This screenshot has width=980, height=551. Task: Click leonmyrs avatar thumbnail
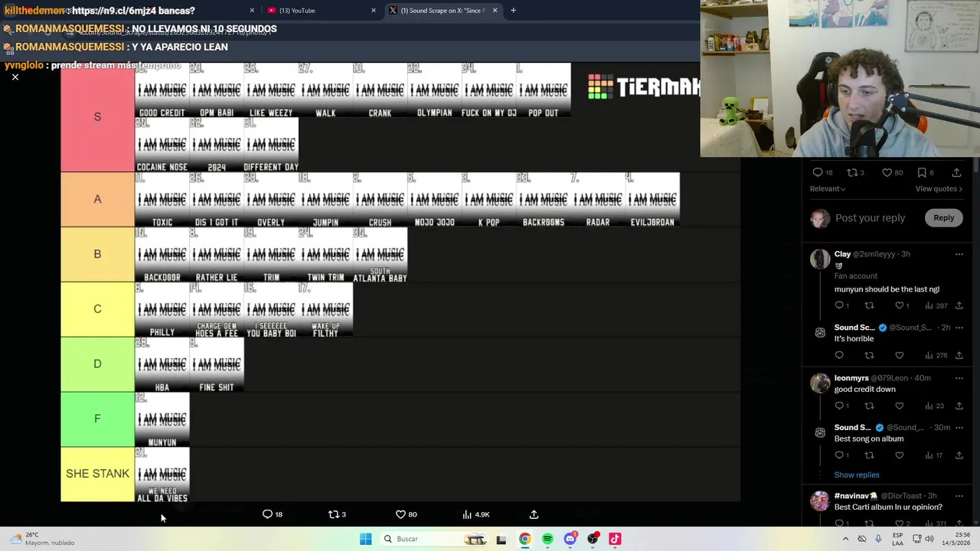(820, 383)
